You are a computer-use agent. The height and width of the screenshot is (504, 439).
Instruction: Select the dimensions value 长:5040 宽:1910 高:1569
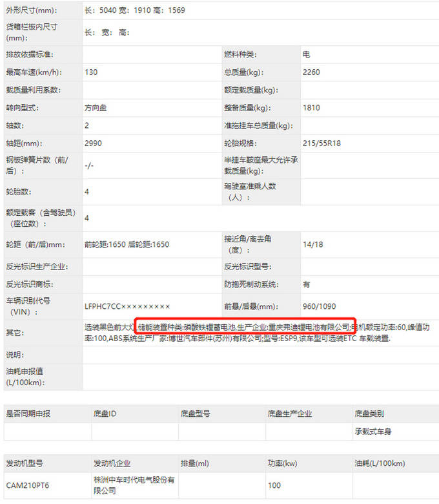click(x=135, y=10)
